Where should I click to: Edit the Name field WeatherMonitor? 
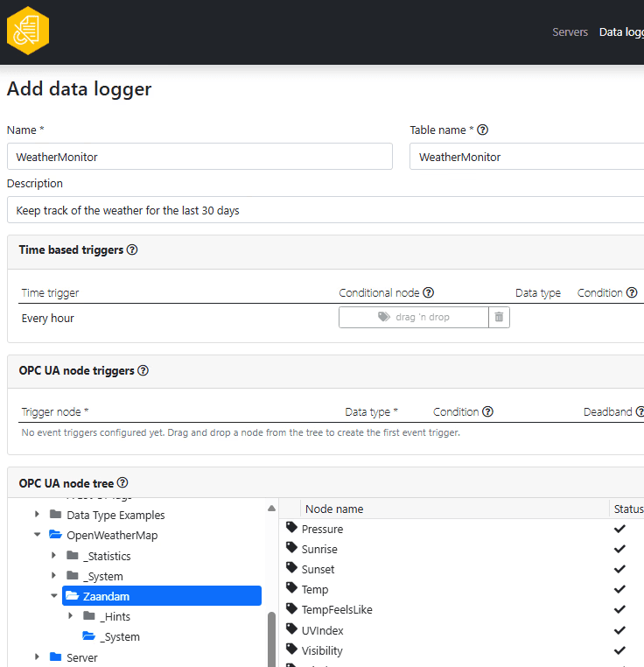click(x=199, y=157)
